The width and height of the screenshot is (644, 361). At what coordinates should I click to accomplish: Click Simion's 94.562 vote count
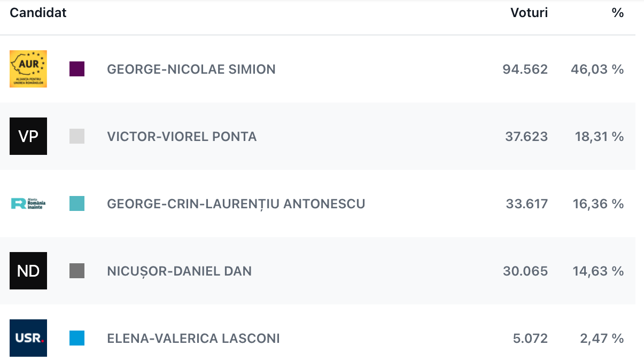click(525, 69)
